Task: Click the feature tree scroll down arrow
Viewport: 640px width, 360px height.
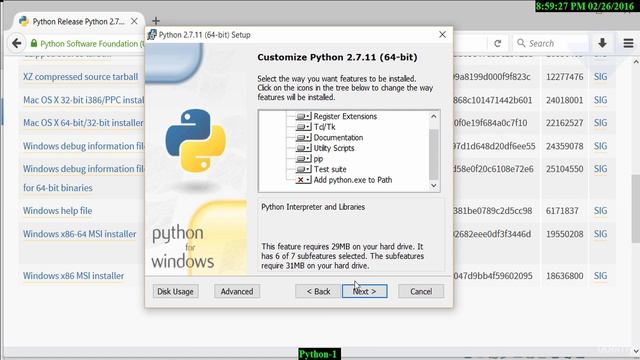Action: click(x=433, y=186)
